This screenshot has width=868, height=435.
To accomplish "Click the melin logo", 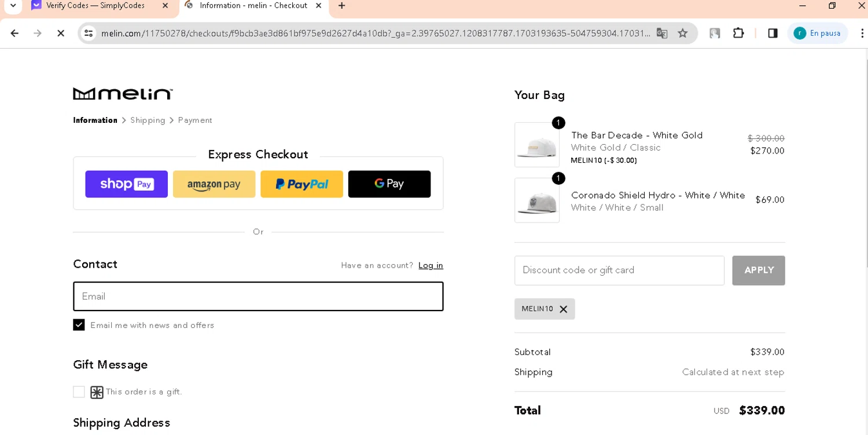I will [x=123, y=94].
